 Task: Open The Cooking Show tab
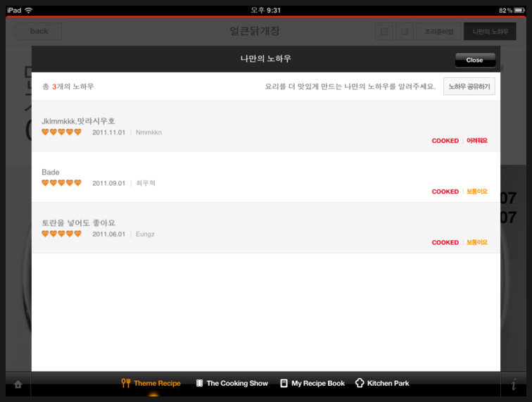pyautogui.click(x=232, y=383)
